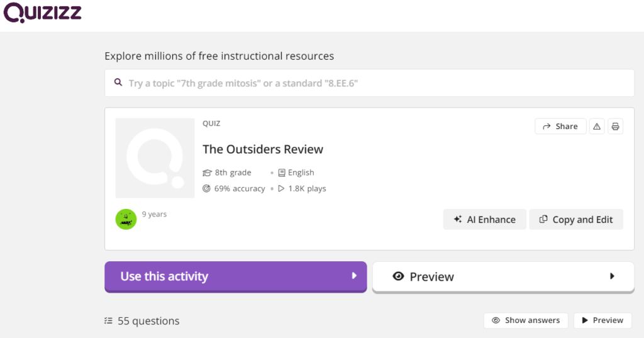The width and height of the screenshot is (644, 338).
Task: Focus the topic search input field
Action: point(377,83)
